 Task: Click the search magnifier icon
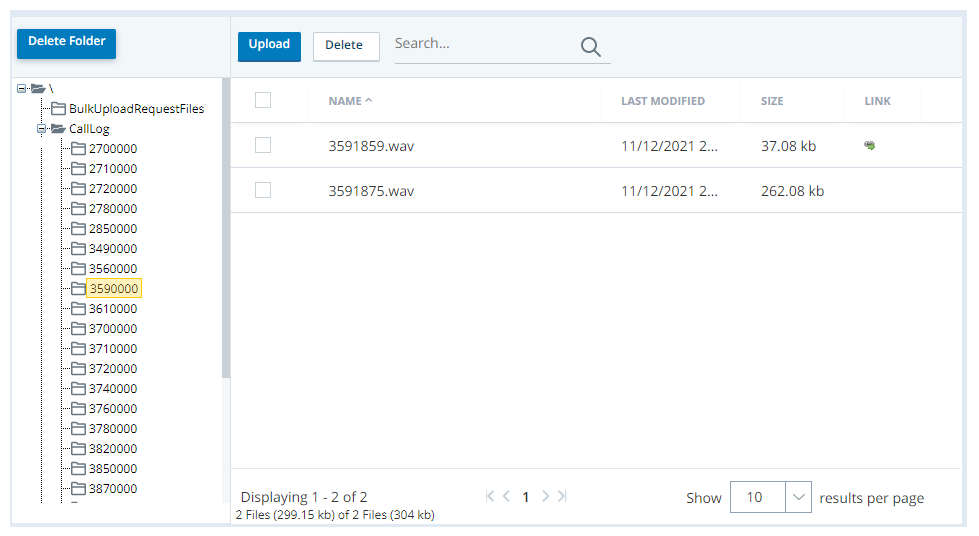coord(591,47)
